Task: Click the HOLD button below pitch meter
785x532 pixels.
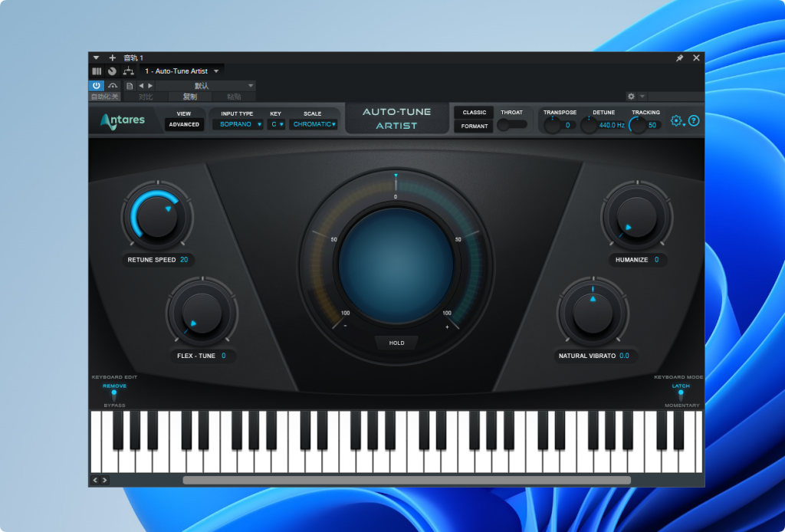Action: [x=396, y=343]
